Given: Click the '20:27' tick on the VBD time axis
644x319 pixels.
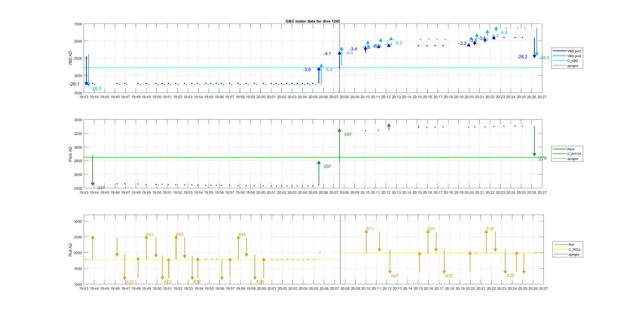Looking at the screenshot, I should coord(542,97).
